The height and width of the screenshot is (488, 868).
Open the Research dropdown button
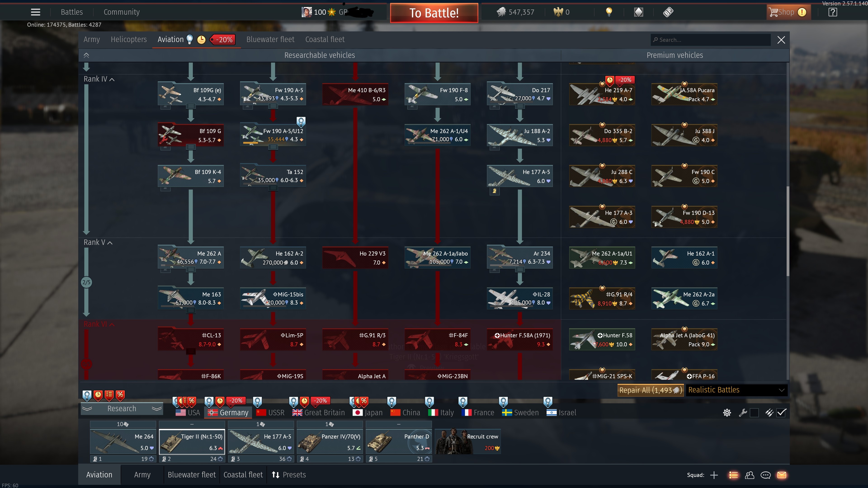[x=122, y=408]
